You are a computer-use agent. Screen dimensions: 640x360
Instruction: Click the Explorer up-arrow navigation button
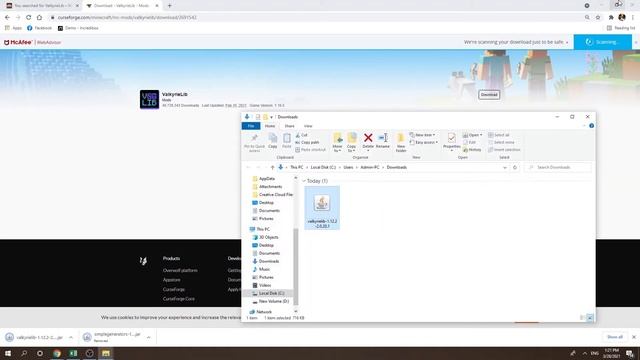pos(272,167)
